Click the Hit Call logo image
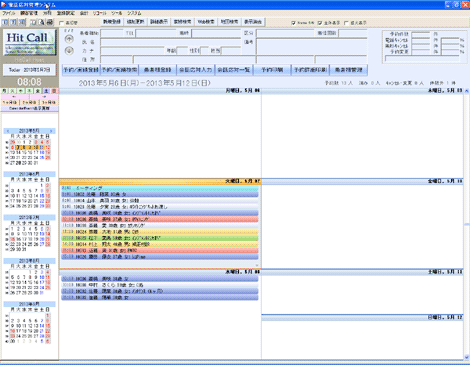Screen dimensions: 470x365 pyautogui.click(x=29, y=43)
